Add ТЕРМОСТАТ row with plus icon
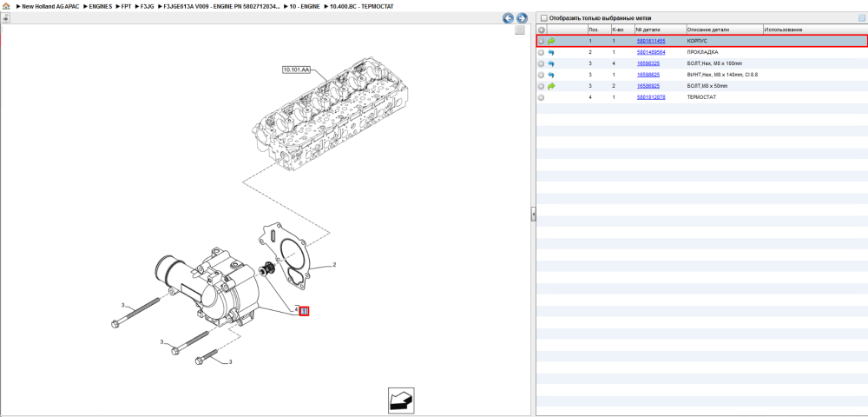 coord(542,97)
